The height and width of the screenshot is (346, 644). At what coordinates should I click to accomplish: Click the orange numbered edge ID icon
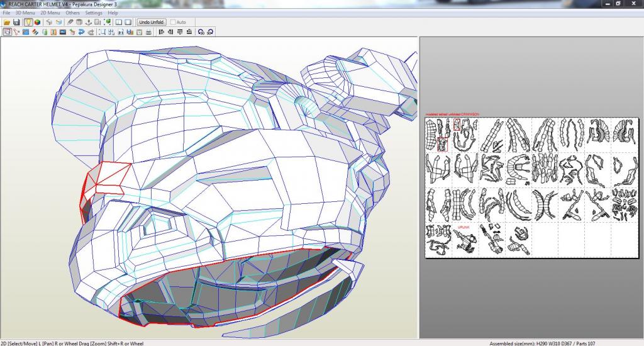(x=53, y=32)
